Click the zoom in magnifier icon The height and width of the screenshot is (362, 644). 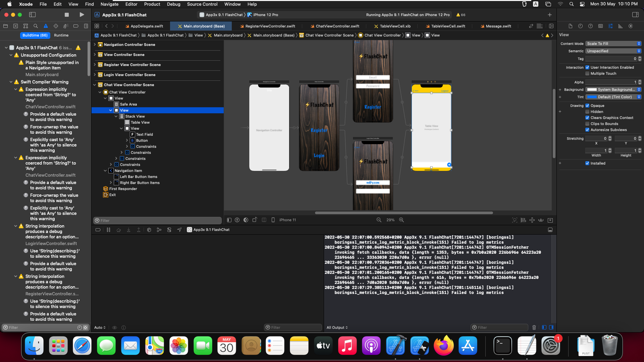401,220
